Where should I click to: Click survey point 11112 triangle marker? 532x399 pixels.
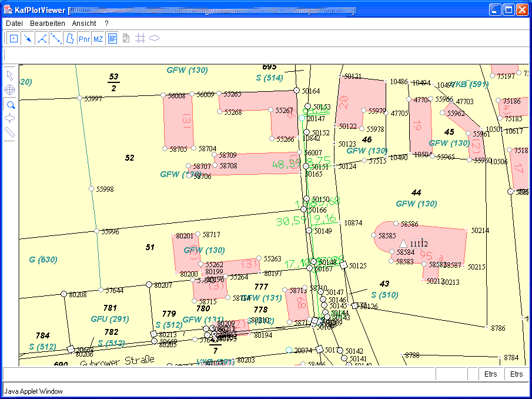[x=403, y=243]
